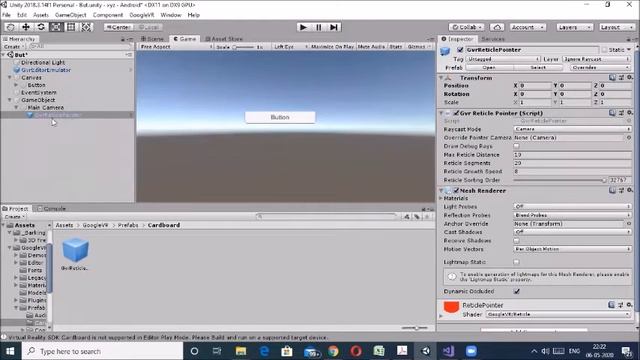The height and width of the screenshot is (360, 640).
Task: Click the Pause button
Action: (x=319, y=27)
